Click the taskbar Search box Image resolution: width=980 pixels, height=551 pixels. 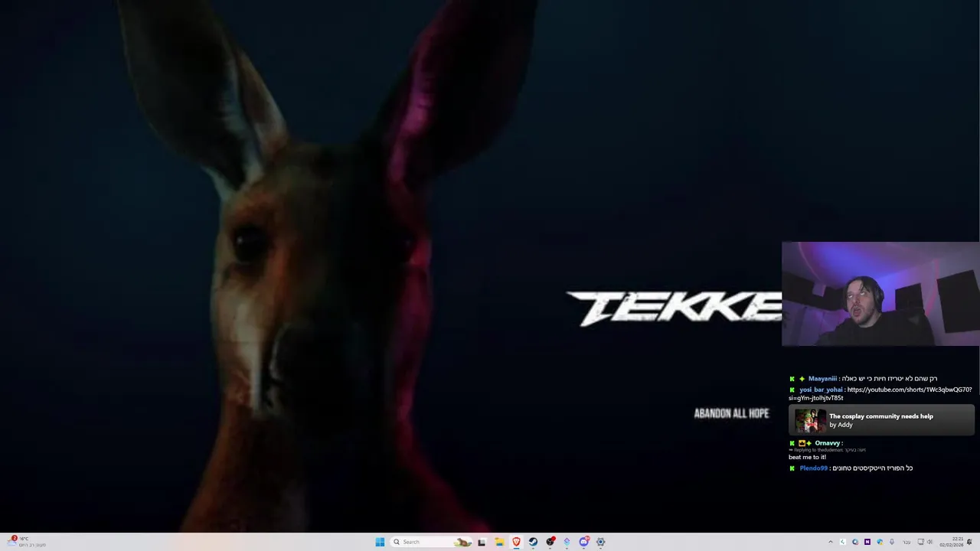click(x=431, y=542)
